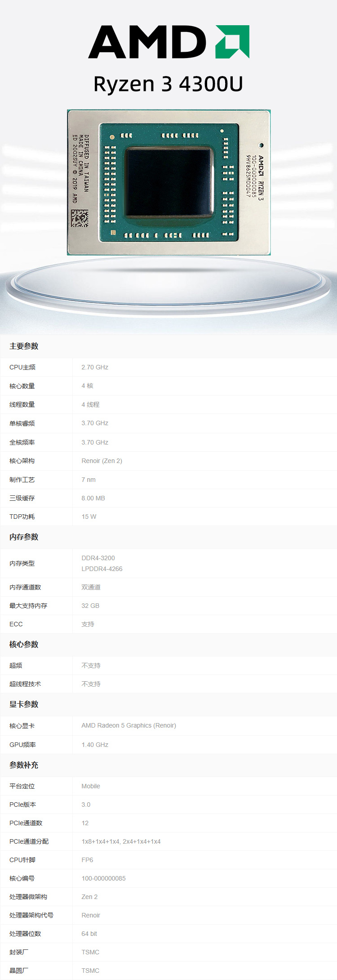Click the PCIe通道数 label
This screenshot has height=980, width=337.
(x=26, y=823)
